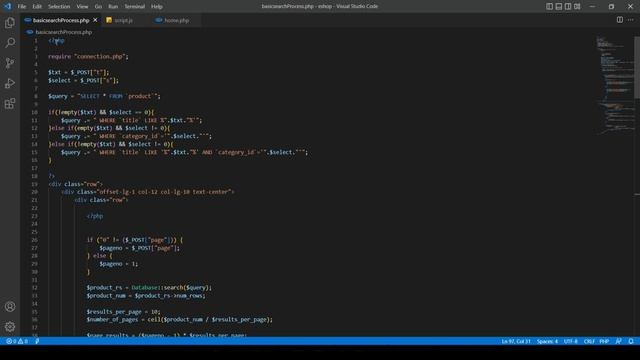The height and width of the screenshot is (360, 640).
Task: Click the div class="offset-lg-1 line
Action: [x=148, y=192]
